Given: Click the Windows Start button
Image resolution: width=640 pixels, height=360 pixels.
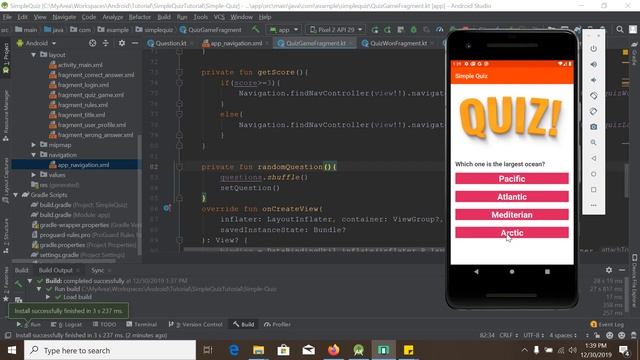Looking at the screenshot, I should pyautogui.click(x=12, y=350).
